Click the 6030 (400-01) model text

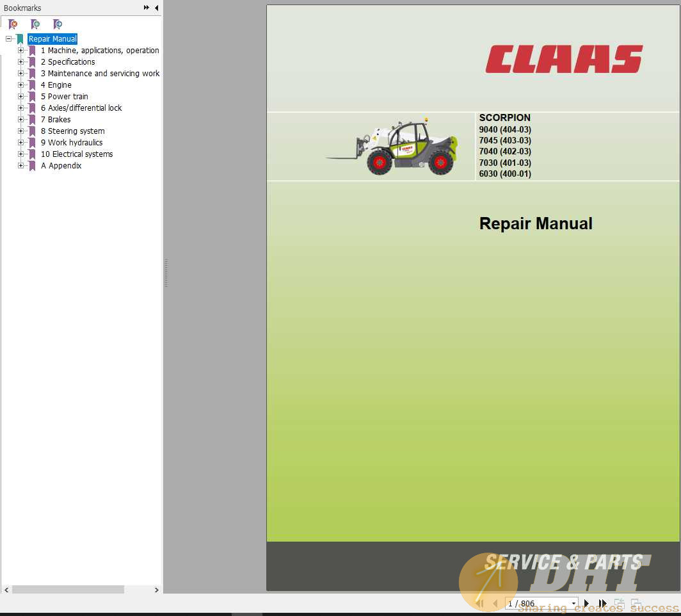pyautogui.click(x=505, y=174)
